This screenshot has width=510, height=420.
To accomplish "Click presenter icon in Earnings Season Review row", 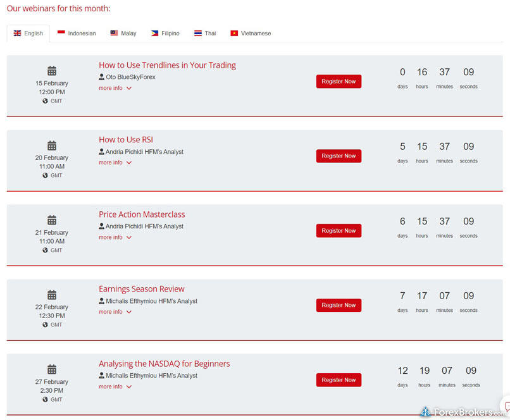I will (x=101, y=300).
